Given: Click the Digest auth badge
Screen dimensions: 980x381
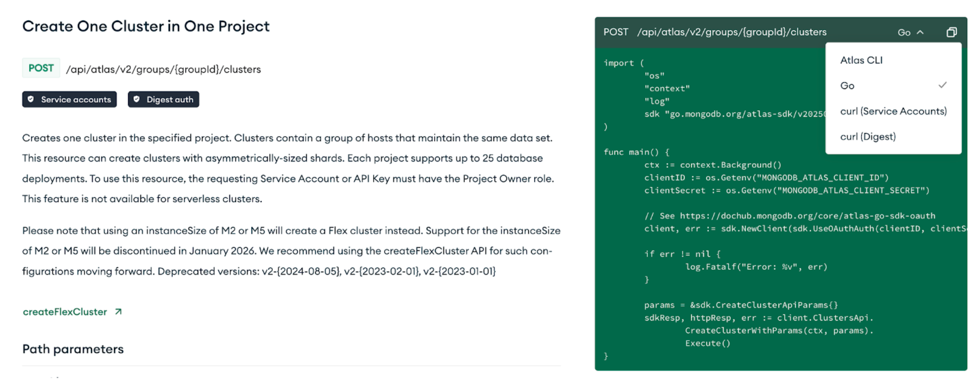Looking at the screenshot, I should [x=163, y=99].
